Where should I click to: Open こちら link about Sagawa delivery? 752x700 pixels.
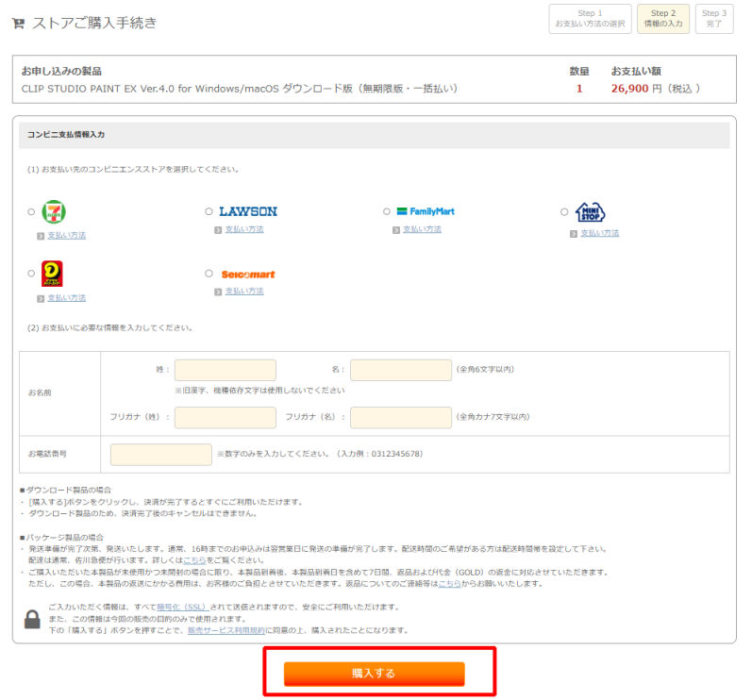[x=194, y=560]
